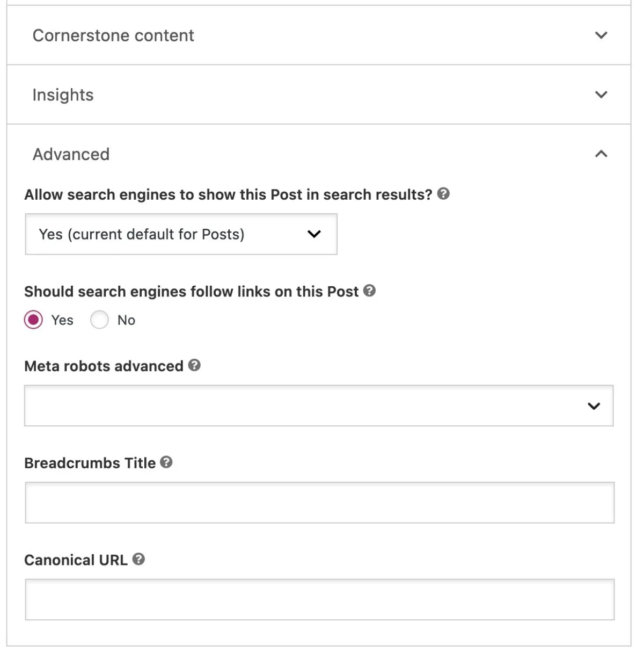The image size is (644, 659).
Task: Click the bold "Meta robots advanced" label
Action: [104, 366]
